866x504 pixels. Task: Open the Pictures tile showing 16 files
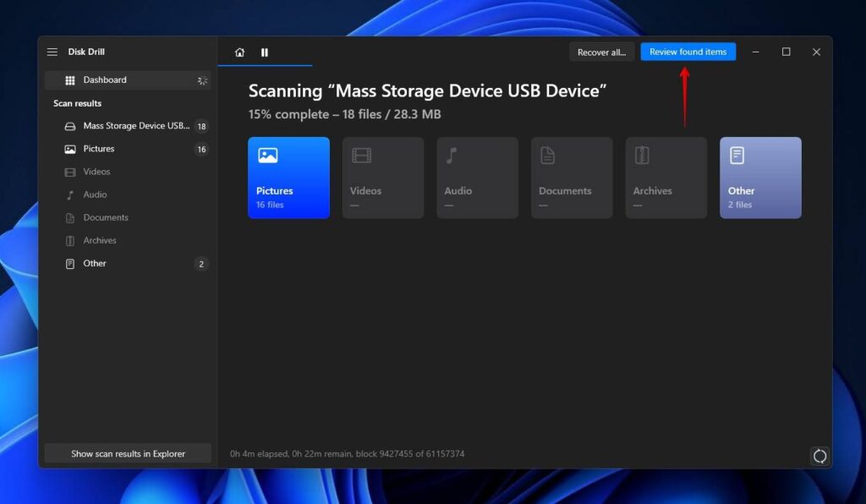coord(288,177)
